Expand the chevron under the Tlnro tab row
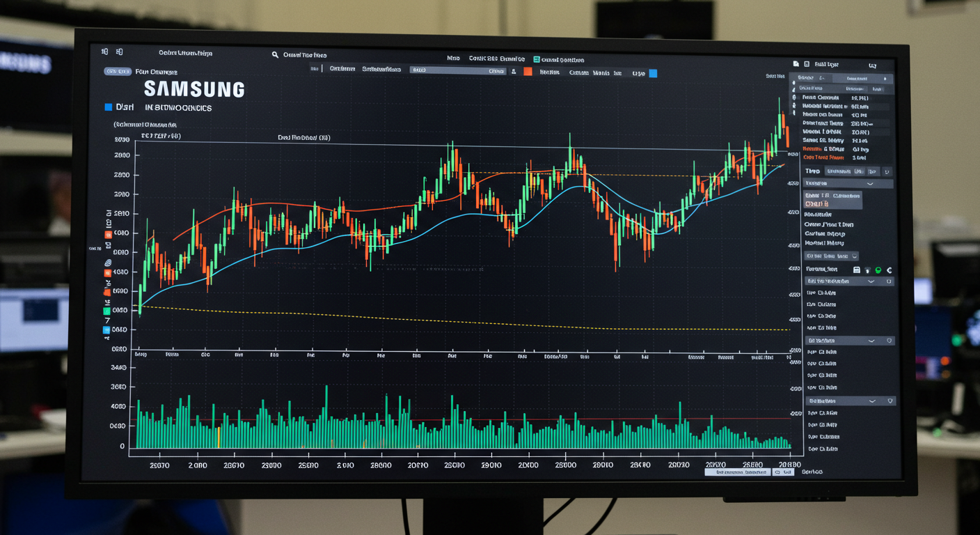This screenshot has width=980, height=535. click(869, 184)
